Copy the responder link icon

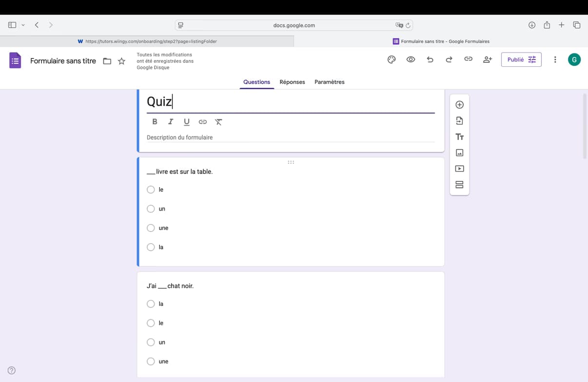(x=468, y=59)
